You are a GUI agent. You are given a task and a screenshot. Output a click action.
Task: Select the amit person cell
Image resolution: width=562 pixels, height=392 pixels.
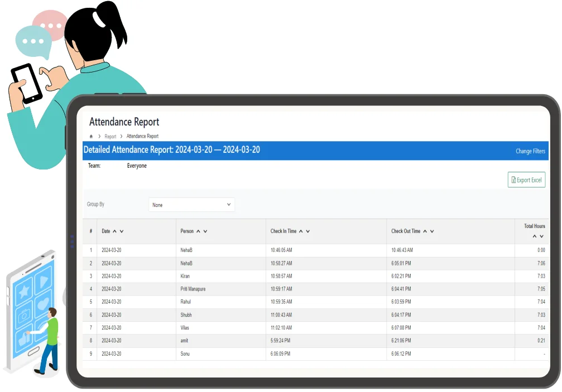click(184, 341)
